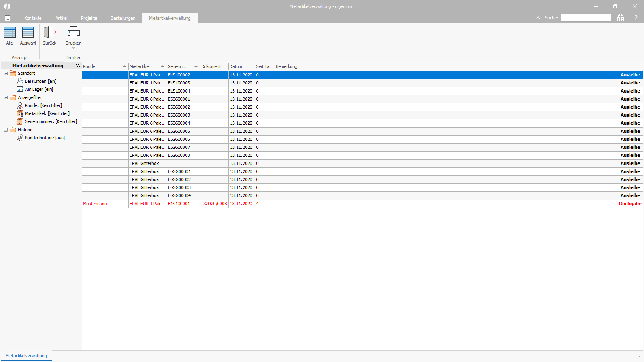Image resolution: width=644 pixels, height=362 pixels.
Task: Click Rückgabe for the Mustermann row
Action: pos(630,204)
